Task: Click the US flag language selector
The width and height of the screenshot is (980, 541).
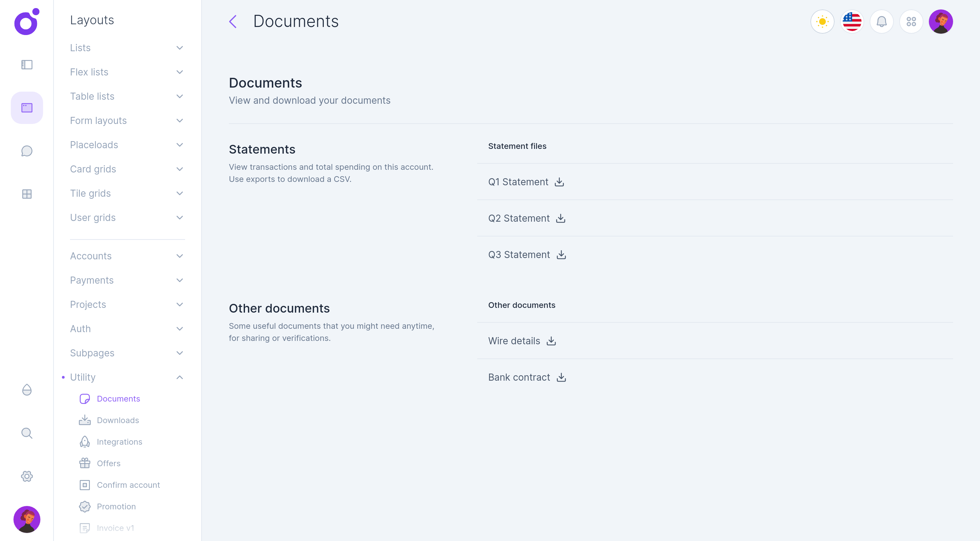Action: pos(852,22)
